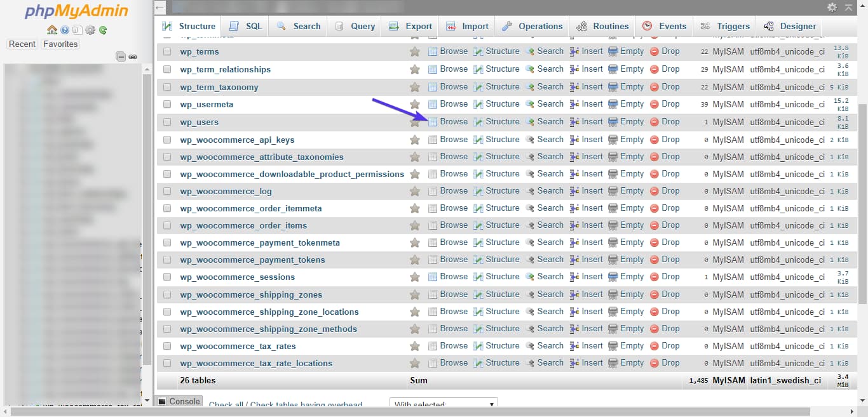868x417 pixels.
Task: Browse the wp_users table
Action: [x=454, y=121]
